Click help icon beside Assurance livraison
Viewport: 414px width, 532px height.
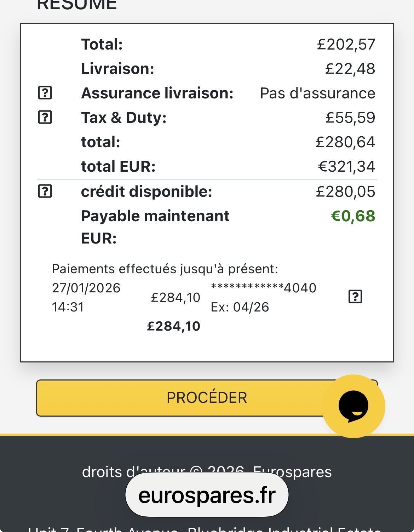[x=45, y=93]
